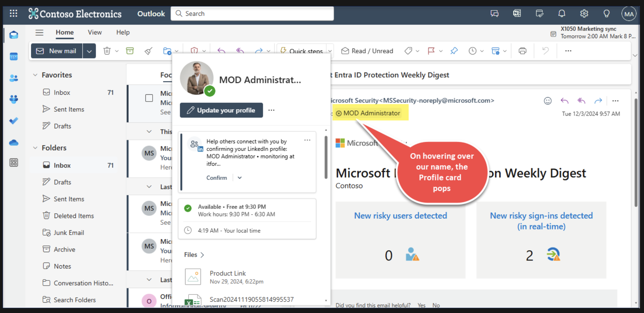This screenshot has width=644, height=313.
Task: Flag the message with the flag icon
Action: click(x=431, y=51)
